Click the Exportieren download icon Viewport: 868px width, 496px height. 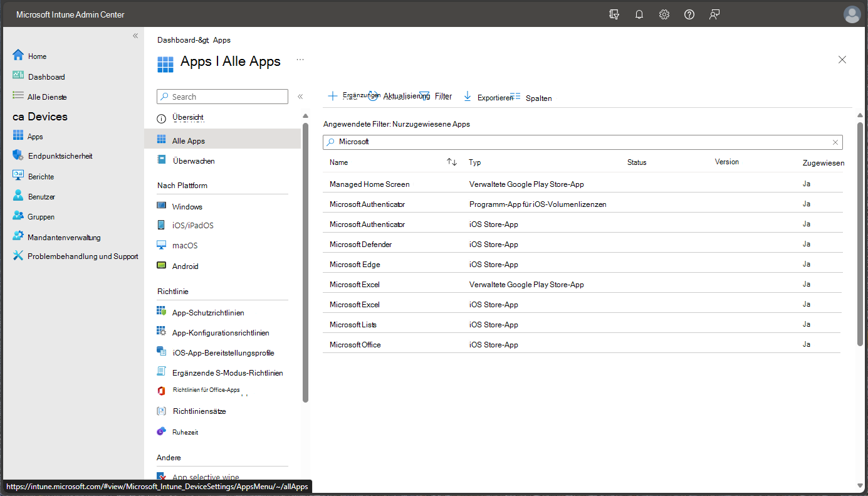click(468, 97)
